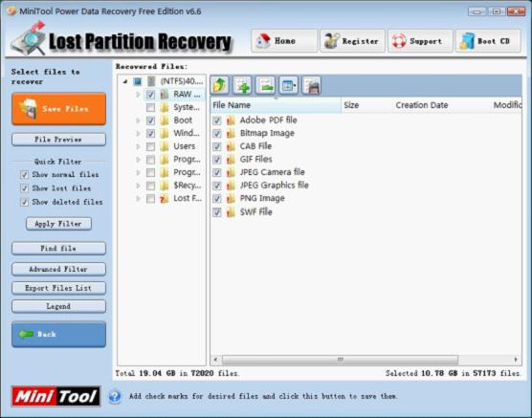
Task: Expand the $Recy... tree node
Action: coord(138,186)
